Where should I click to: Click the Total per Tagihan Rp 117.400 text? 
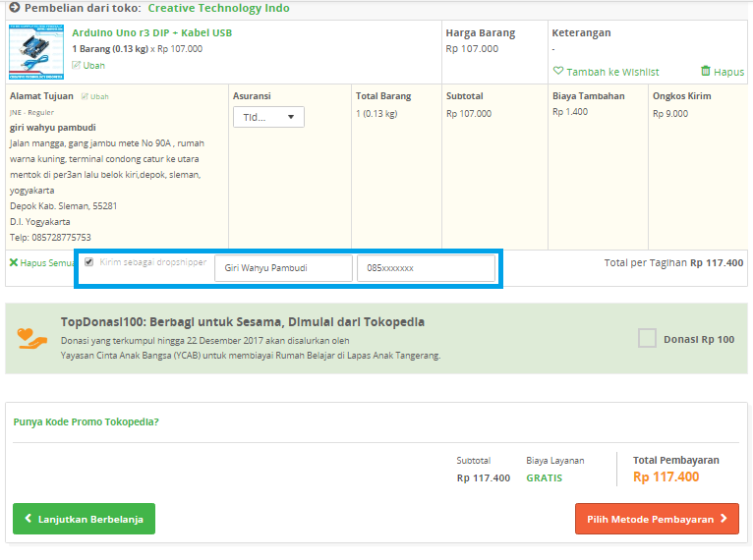click(673, 263)
